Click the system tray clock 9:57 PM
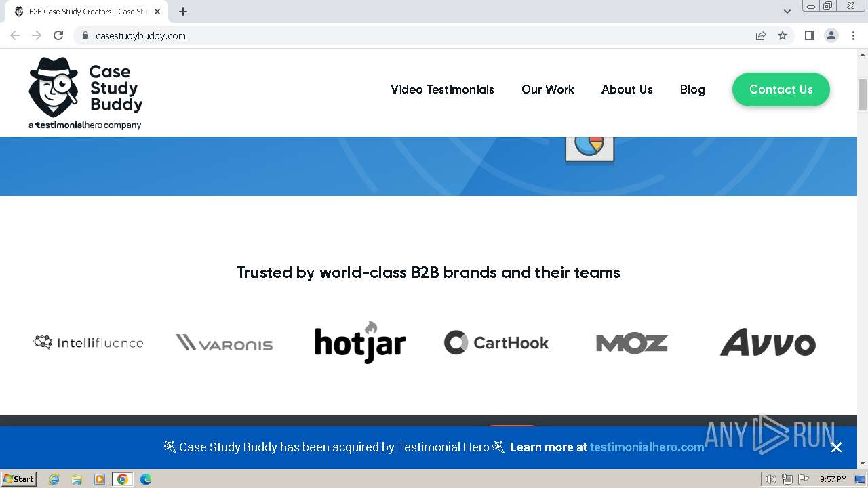868x488 pixels. coord(833,479)
